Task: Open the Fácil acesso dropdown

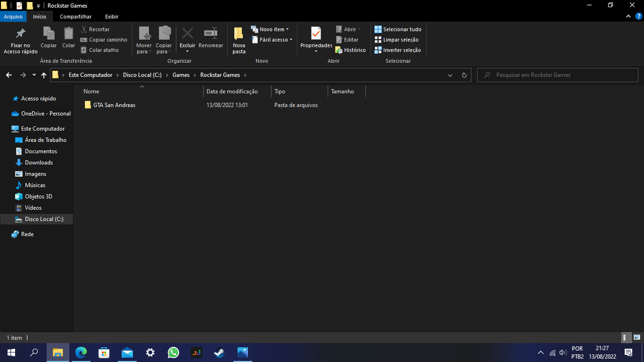Action: [272, 40]
